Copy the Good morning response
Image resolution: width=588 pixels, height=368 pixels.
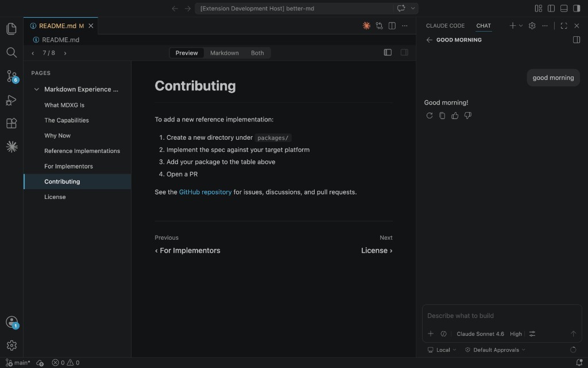coord(442,116)
